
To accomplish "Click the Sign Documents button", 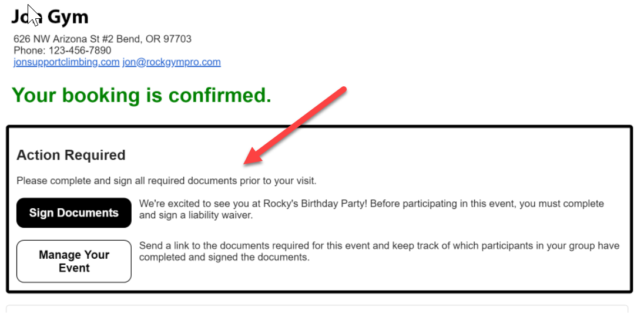I will pos(74,212).
